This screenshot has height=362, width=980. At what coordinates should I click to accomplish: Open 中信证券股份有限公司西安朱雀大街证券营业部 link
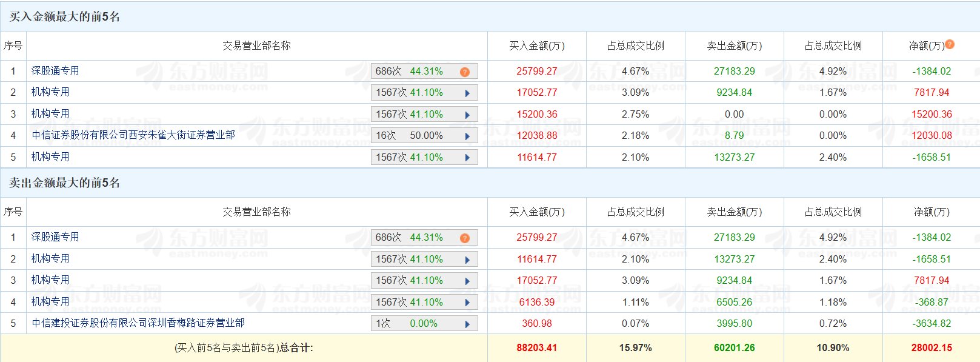click(x=133, y=135)
